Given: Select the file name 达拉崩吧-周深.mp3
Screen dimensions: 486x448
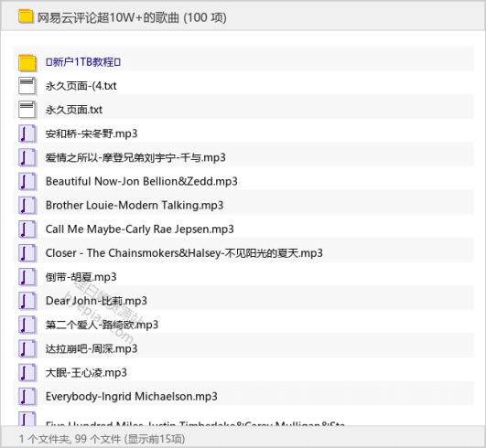Looking at the screenshot, I should coord(92,349).
